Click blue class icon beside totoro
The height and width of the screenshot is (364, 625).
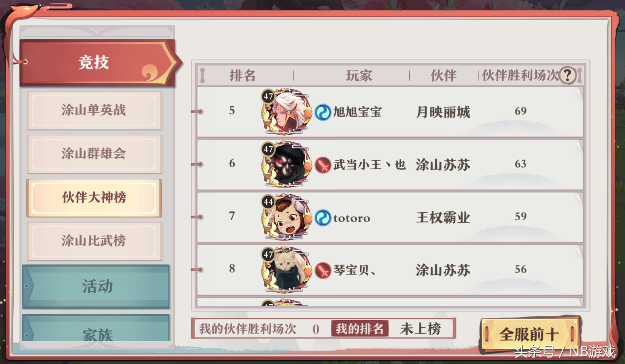point(323,218)
